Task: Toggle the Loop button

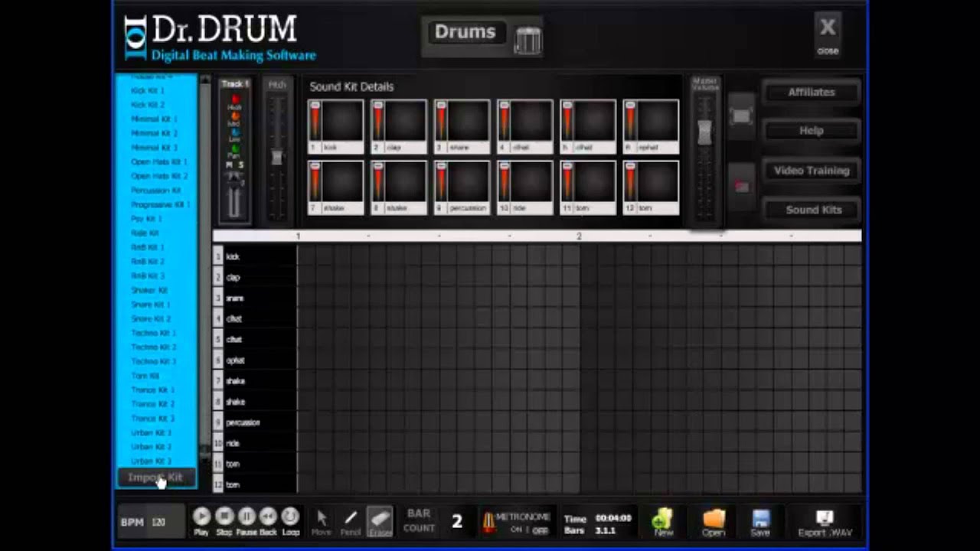Action: pyautogui.click(x=290, y=517)
